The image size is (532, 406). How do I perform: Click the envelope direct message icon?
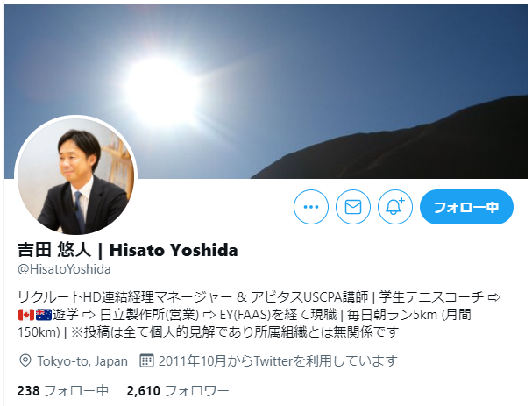click(353, 207)
